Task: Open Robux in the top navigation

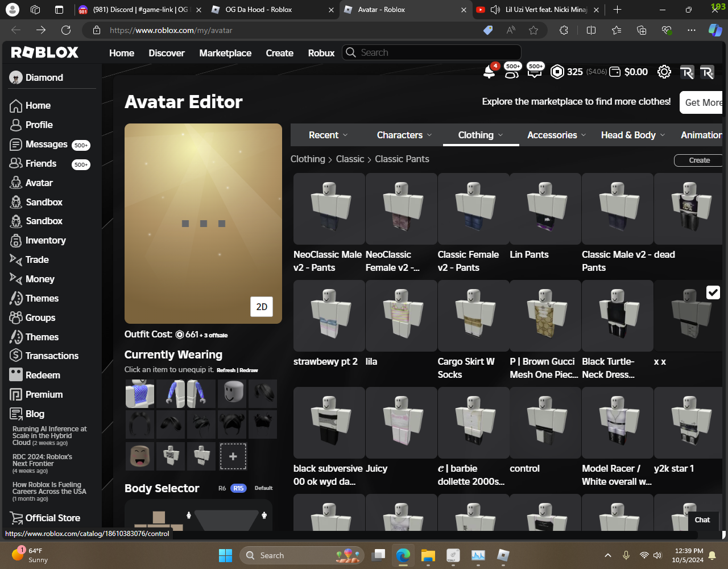Action: [x=321, y=53]
